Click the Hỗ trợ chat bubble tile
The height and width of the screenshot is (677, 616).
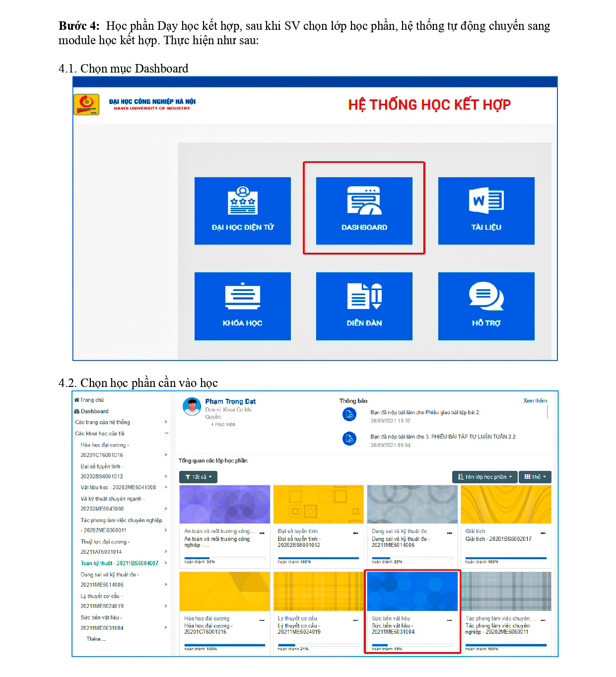coord(486,306)
